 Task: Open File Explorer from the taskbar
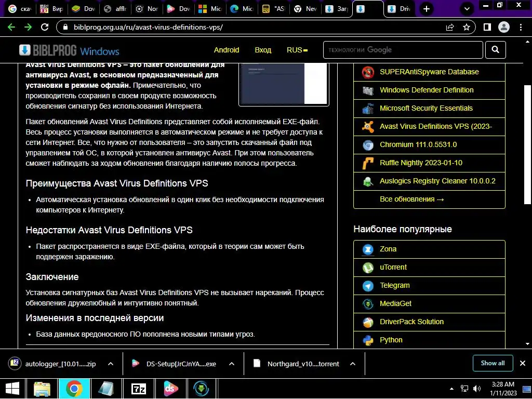pos(42,389)
